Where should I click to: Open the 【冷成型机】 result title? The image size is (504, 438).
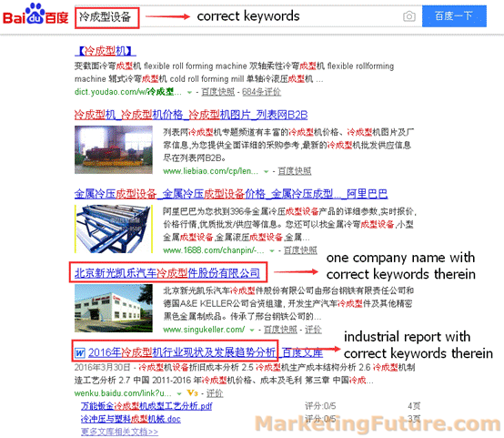pyautogui.click(x=106, y=51)
